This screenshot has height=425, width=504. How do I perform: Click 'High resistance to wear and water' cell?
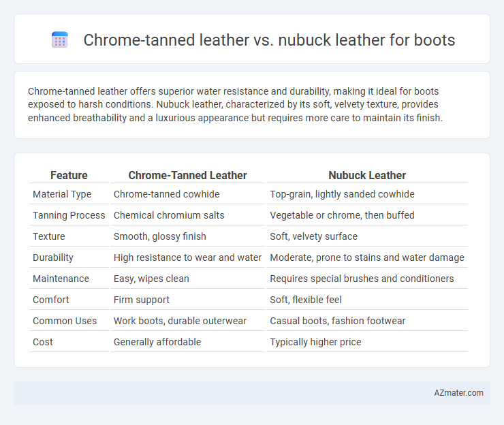pyautogui.click(x=187, y=257)
